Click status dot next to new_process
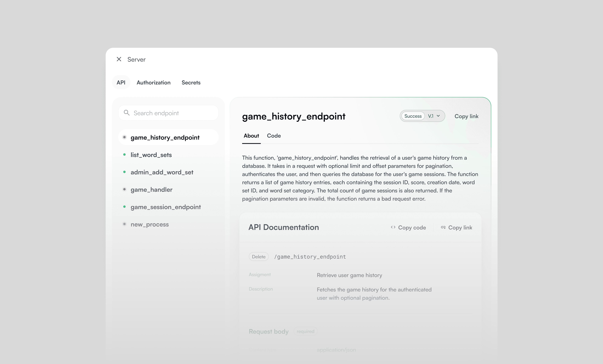 point(124,224)
